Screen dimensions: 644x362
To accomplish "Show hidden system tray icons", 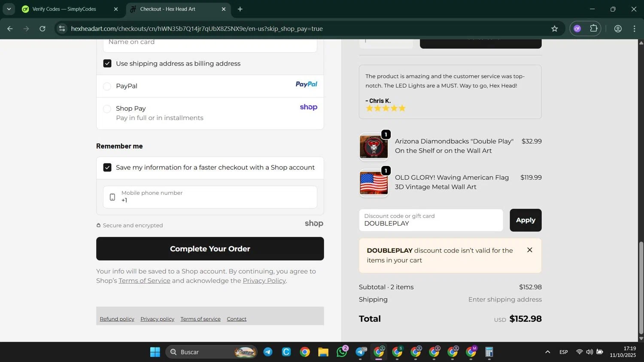I will tap(547, 352).
